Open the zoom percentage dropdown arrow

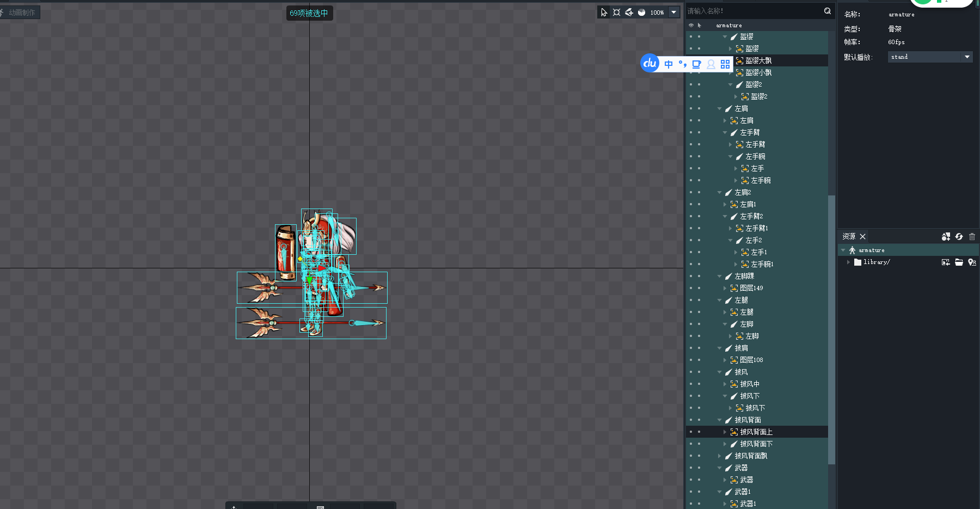click(674, 13)
